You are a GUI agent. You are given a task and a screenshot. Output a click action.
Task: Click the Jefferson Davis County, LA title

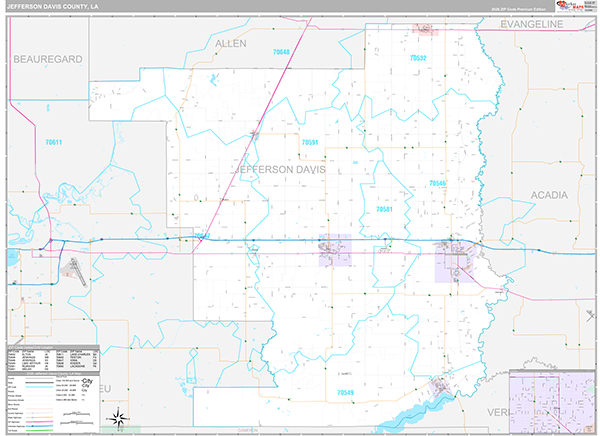point(55,8)
